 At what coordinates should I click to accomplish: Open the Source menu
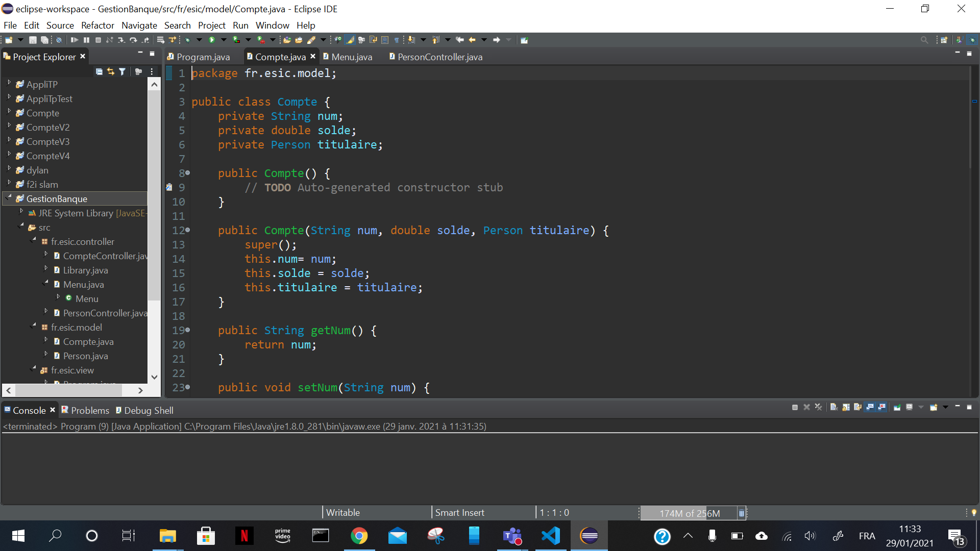click(x=60, y=25)
